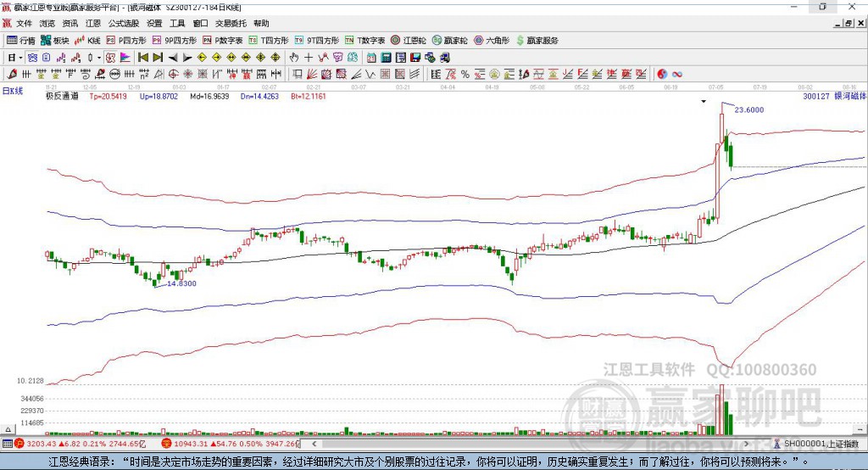Image resolution: width=868 pixels, height=470 pixels.
Task: Click the yin-yang taiji icon
Action: point(661,74)
